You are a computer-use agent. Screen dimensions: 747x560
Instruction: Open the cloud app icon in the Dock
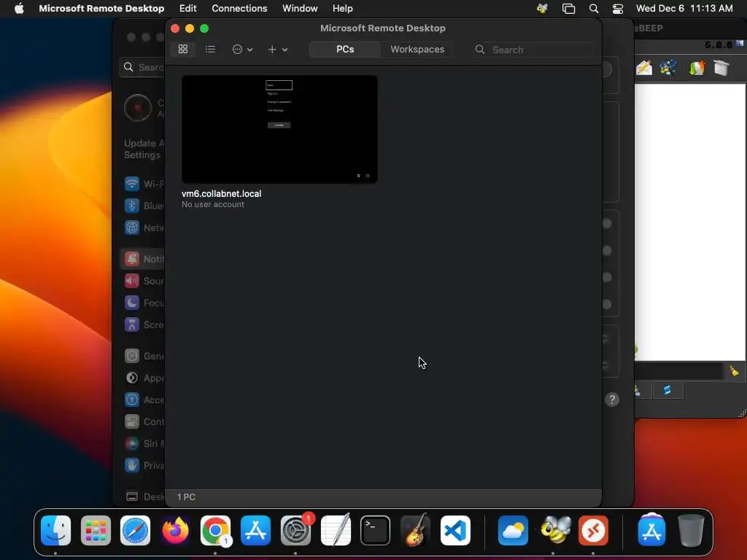click(513, 531)
